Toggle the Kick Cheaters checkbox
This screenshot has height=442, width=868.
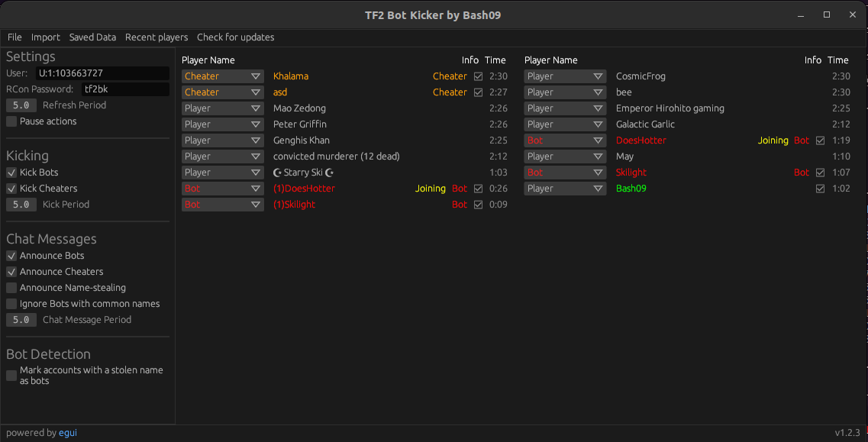coord(11,189)
